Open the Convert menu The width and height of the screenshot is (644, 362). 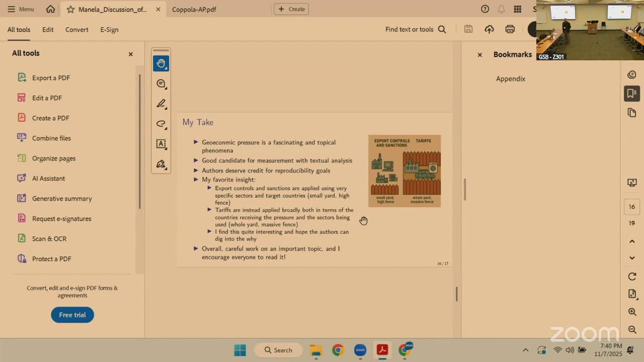tap(77, 29)
